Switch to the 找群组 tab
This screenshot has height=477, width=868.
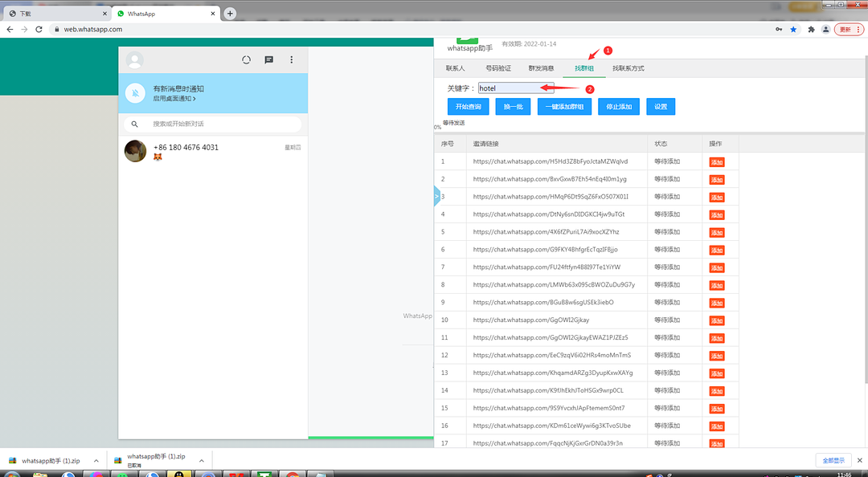pyautogui.click(x=584, y=68)
